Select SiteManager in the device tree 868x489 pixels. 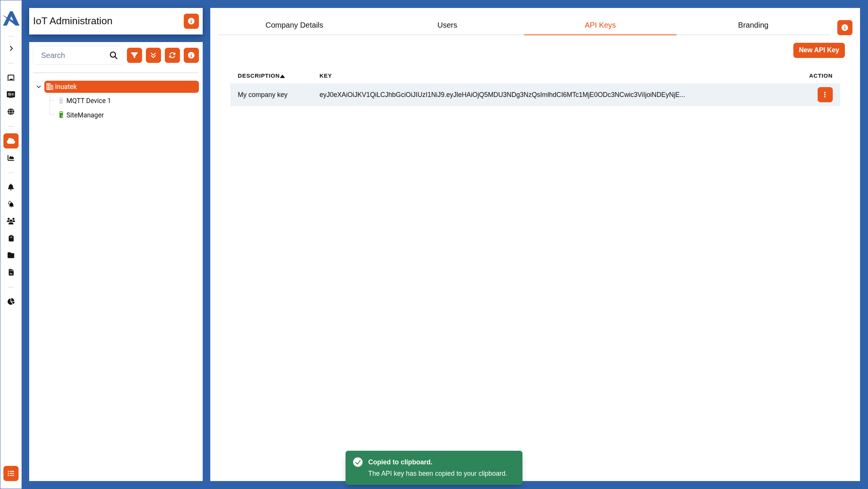click(x=85, y=115)
